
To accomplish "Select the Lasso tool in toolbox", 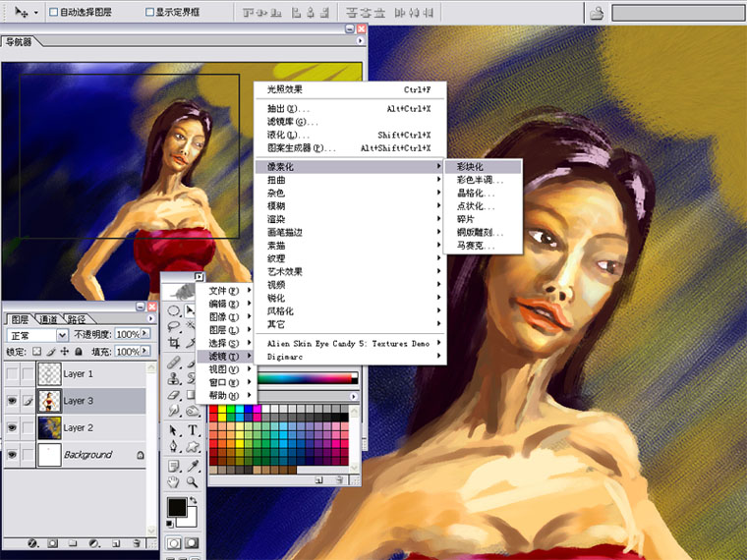I will coord(173,326).
